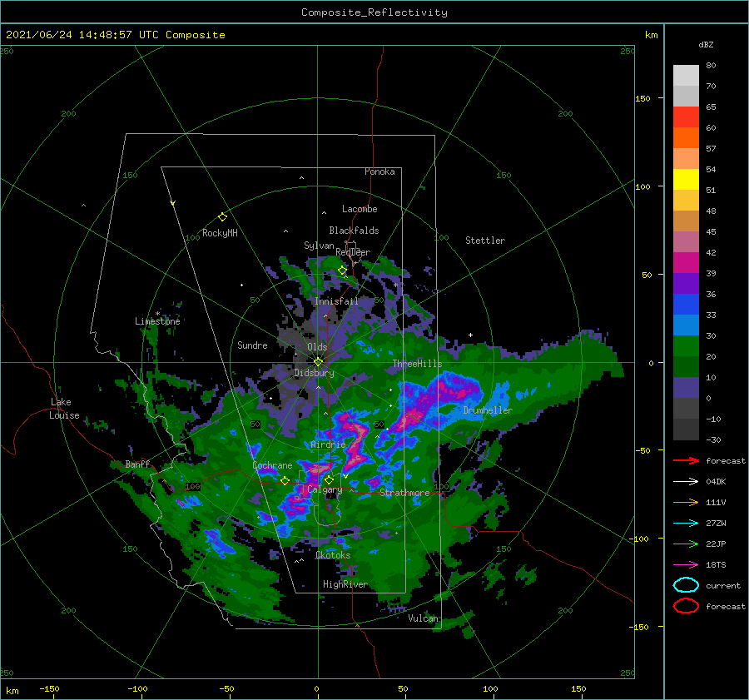Click the dBZ legend heading
749x700 pixels.
point(706,44)
